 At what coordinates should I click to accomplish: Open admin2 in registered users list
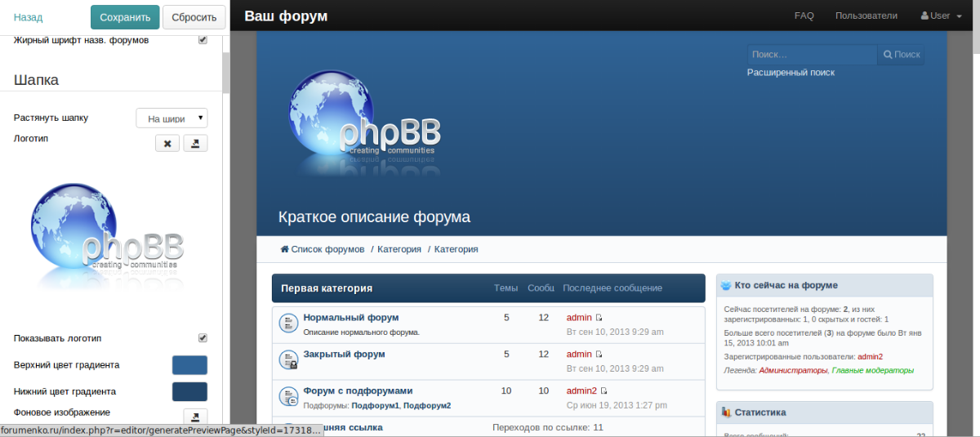[x=870, y=357]
